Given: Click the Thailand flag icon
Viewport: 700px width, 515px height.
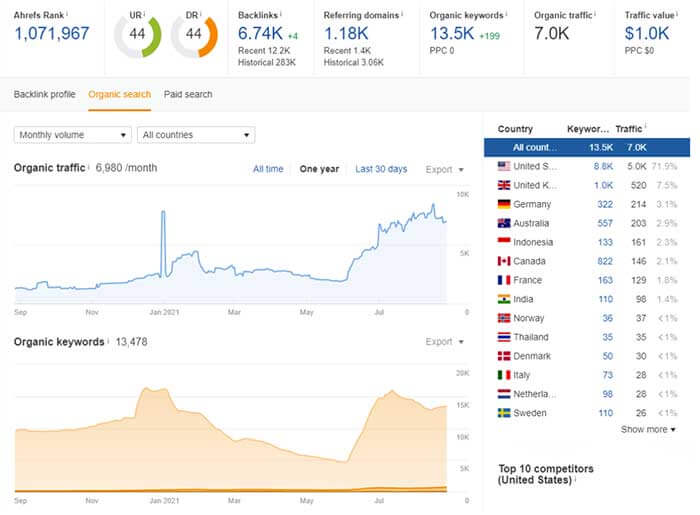Looking at the screenshot, I should click(504, 337).
